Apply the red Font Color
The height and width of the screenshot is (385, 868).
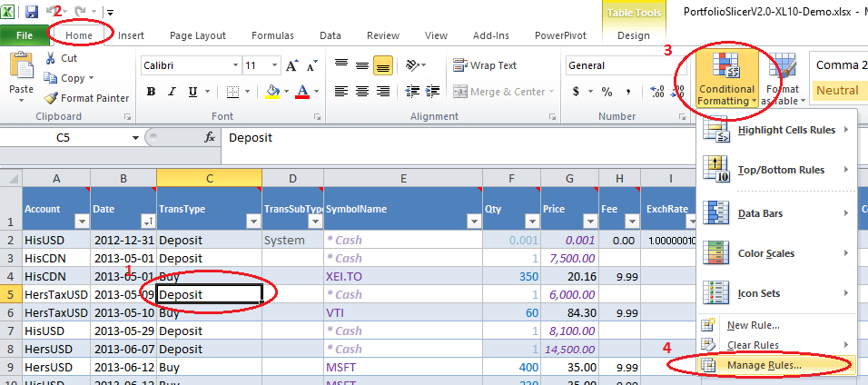point(302,92)
